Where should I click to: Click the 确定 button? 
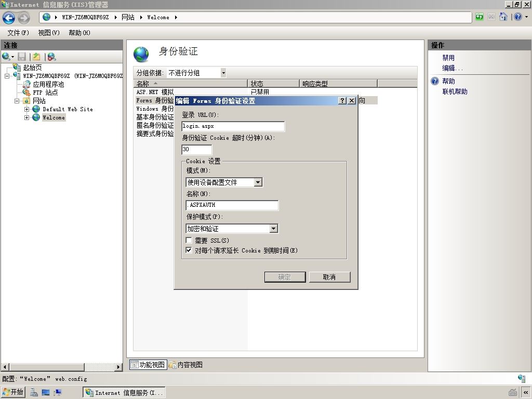pos(285,277)
